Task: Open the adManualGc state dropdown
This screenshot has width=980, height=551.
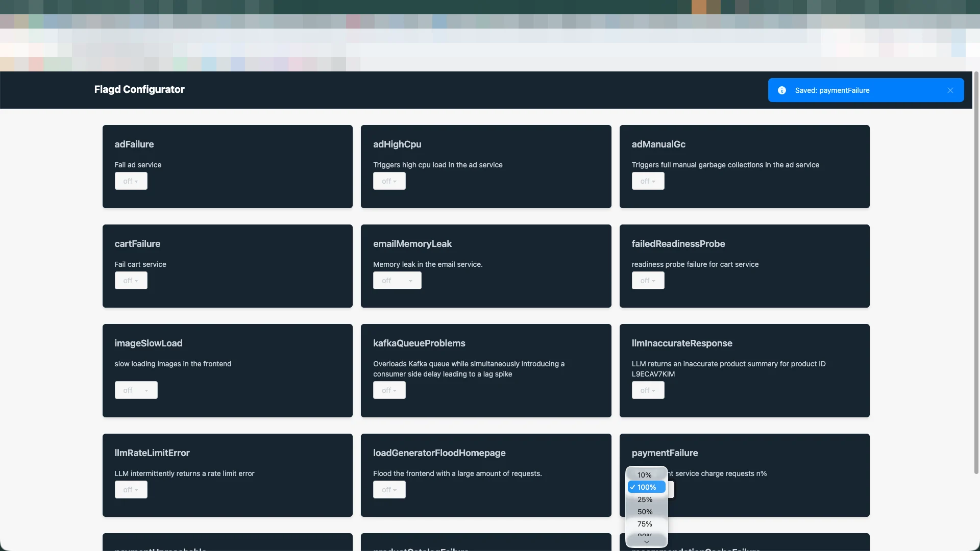Action: point(648,181)
